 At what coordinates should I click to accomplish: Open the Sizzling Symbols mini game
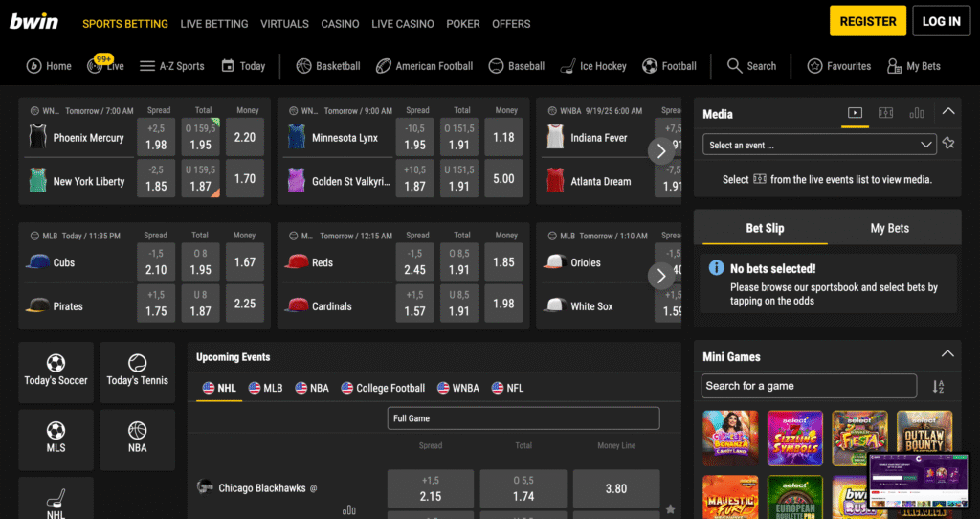795,438
